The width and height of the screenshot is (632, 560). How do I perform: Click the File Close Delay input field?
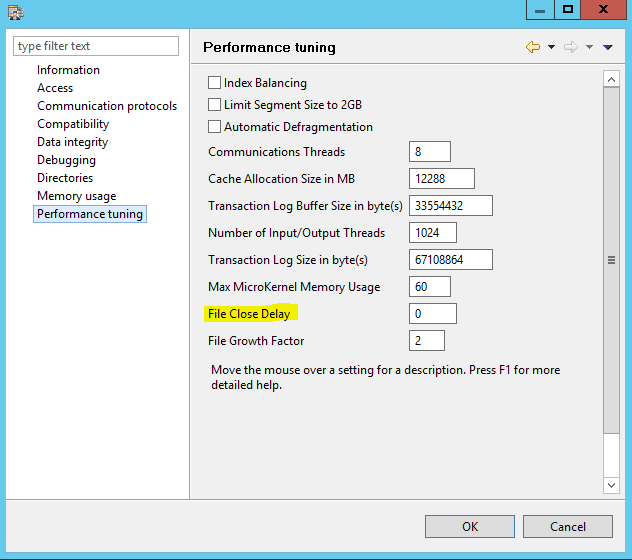click(433, 314)
